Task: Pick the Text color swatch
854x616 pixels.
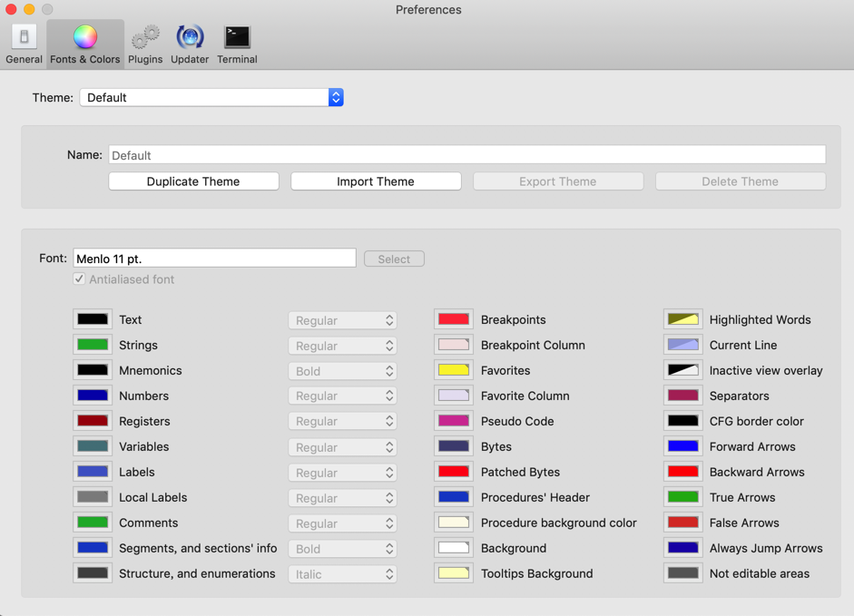Action: pos(93,319)
